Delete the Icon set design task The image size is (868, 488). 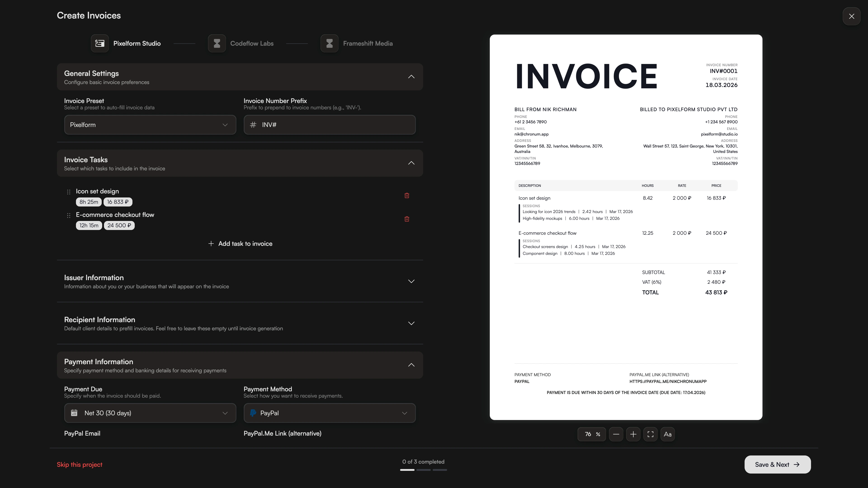(x=407, y=195)
